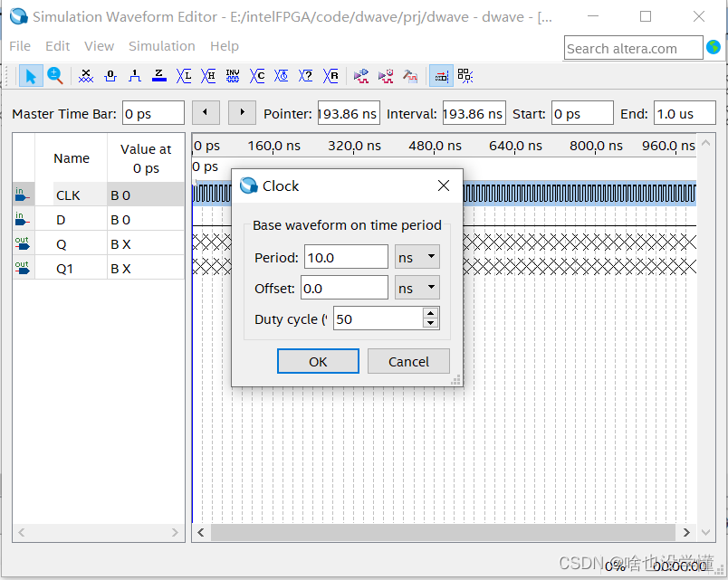Click the Search altera.com box
728x580 pixels.
[x=633, y=48]
